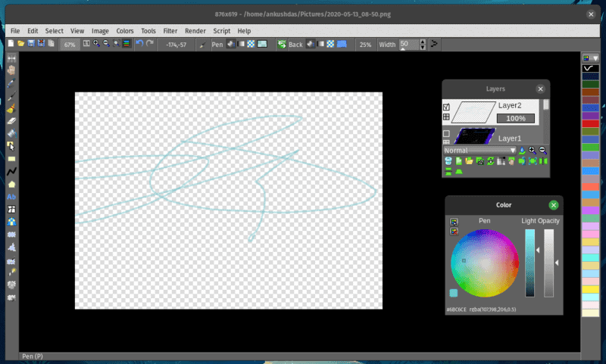
Task: Click the open file folder icon
Action: coord(20,45)
